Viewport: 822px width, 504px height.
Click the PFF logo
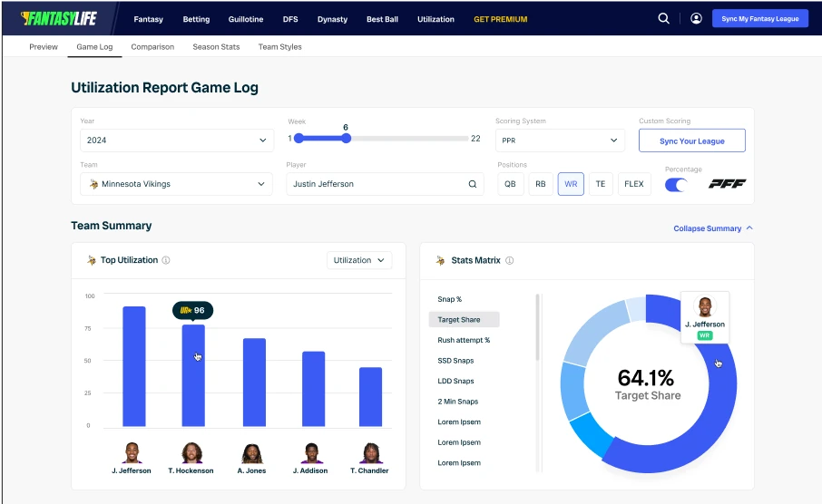727,184
